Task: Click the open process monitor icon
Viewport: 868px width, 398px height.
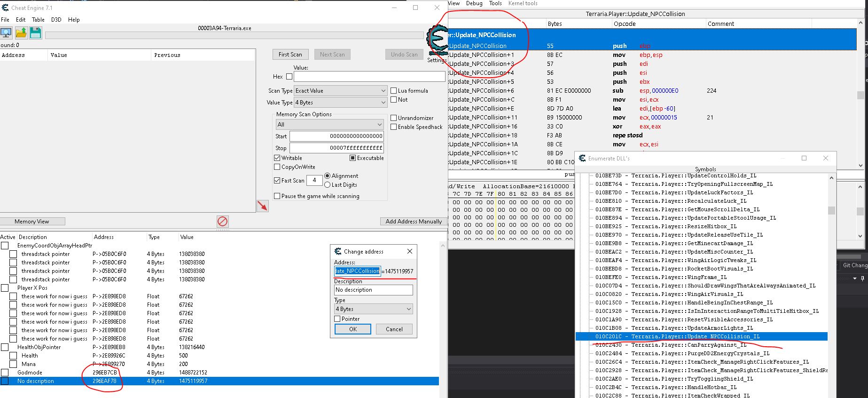Action: coord(7,33)
